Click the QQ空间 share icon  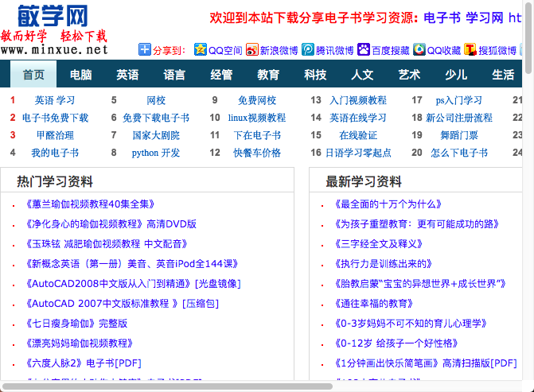tap(200, 50)
